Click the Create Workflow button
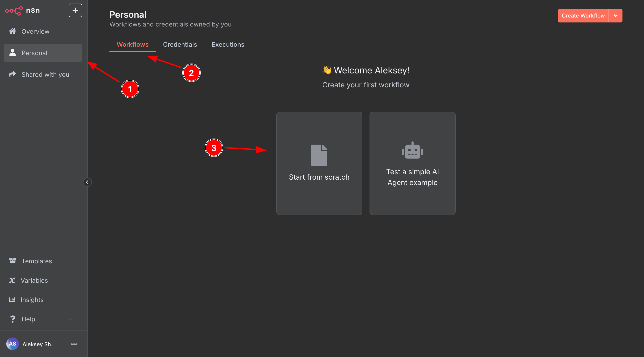Screen dimensions: 644x357 [583, 15]
